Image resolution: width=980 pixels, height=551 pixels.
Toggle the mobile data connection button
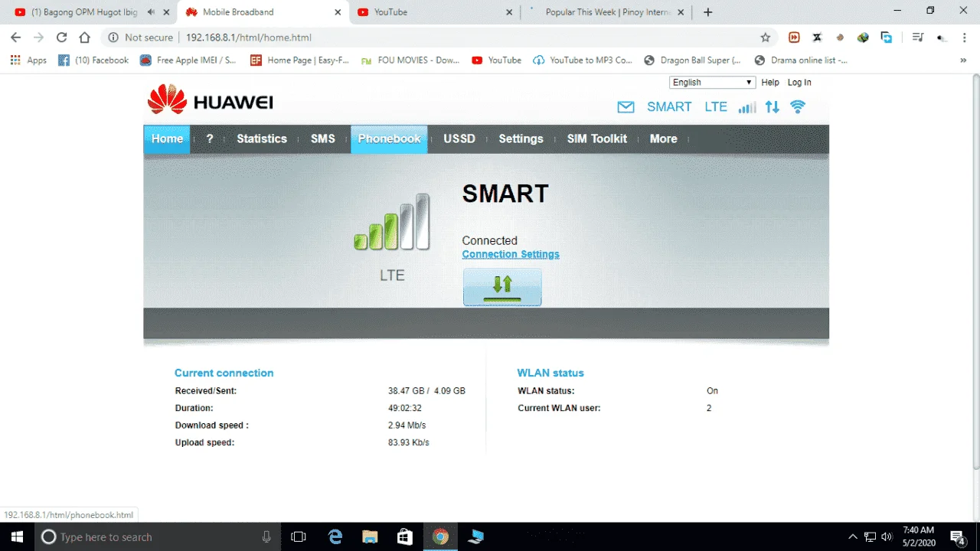click(x=502, y=287)
